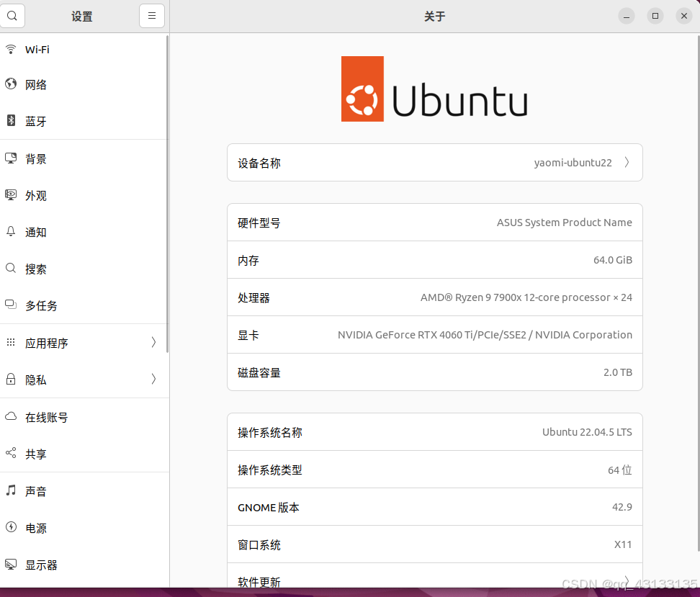
Task: Click the disk capacity value 2.0 TB
Action: coord(618,372)
